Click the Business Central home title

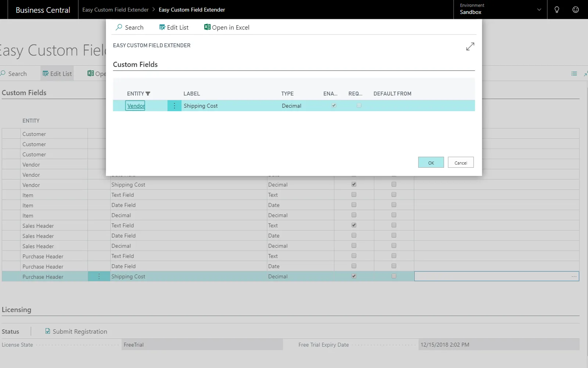click(43, 10)
